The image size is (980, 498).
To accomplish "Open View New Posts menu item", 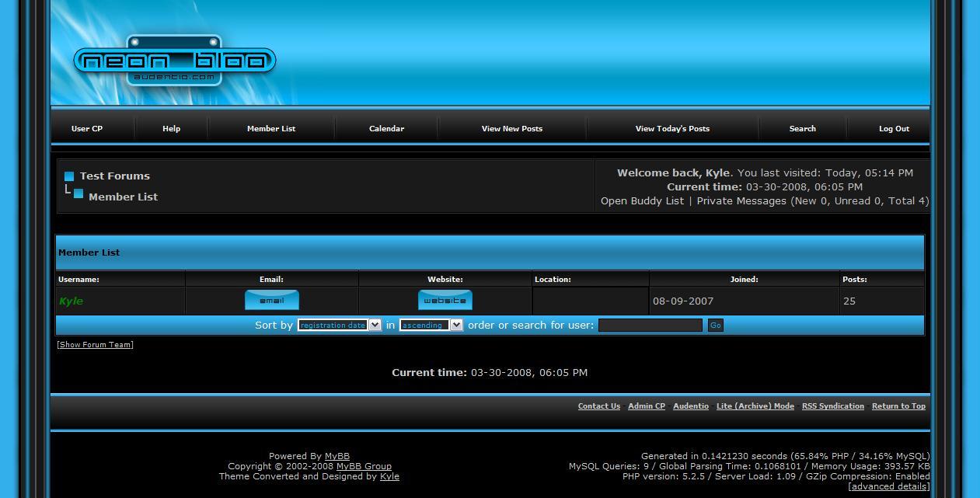I will [511, 129].
